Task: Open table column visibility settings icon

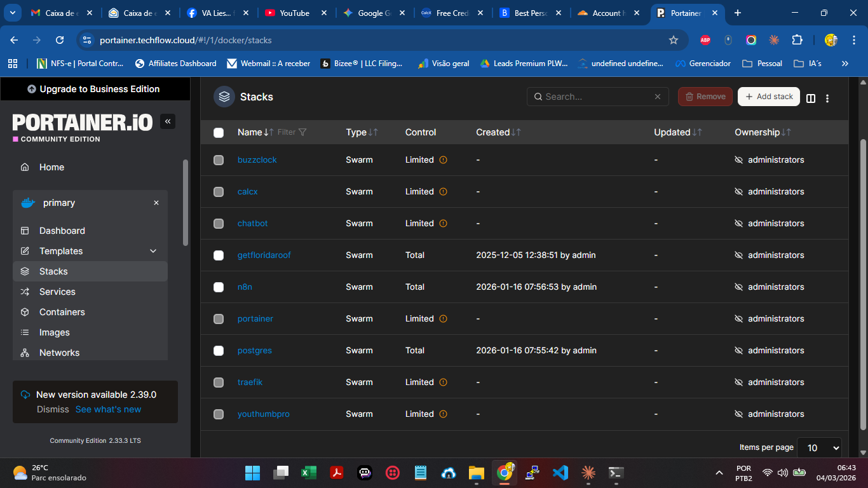Action: (811, 98)
